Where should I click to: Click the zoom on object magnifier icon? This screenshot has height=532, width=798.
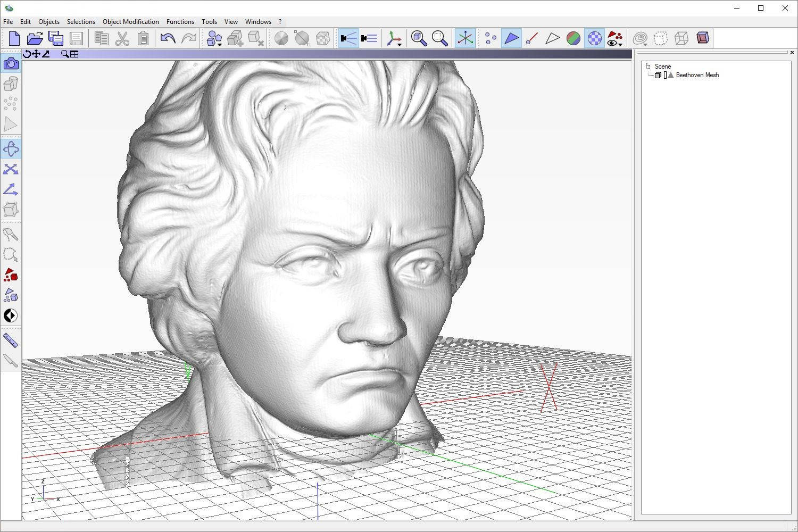click(419, 38)
